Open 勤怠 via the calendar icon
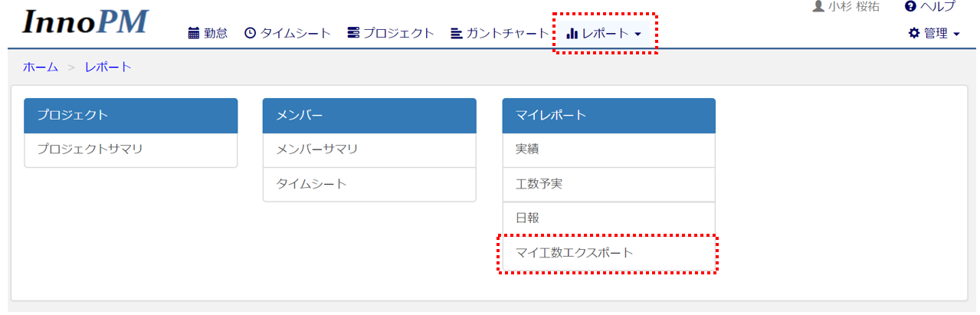The height and width of the screenshot is (315, 980). point(193,33)
